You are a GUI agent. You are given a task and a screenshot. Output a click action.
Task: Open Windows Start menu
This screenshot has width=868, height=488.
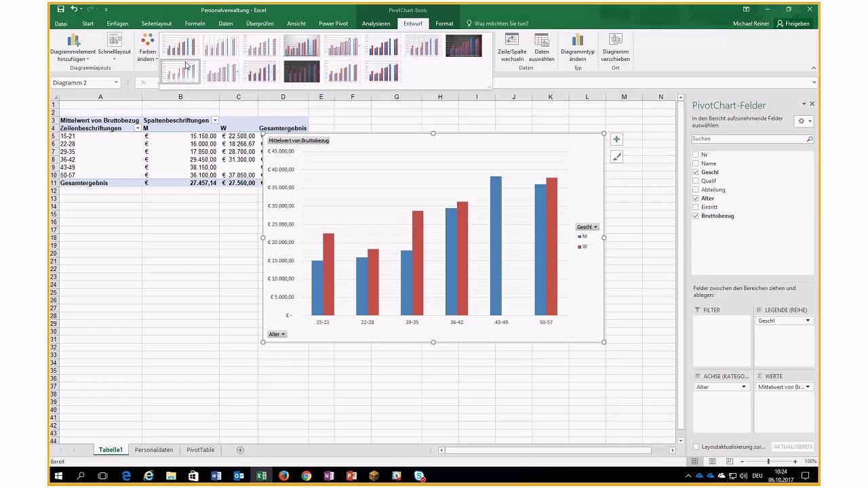58,476
